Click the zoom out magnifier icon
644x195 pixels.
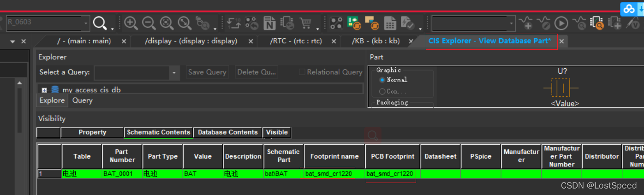[x=149, y=23]
